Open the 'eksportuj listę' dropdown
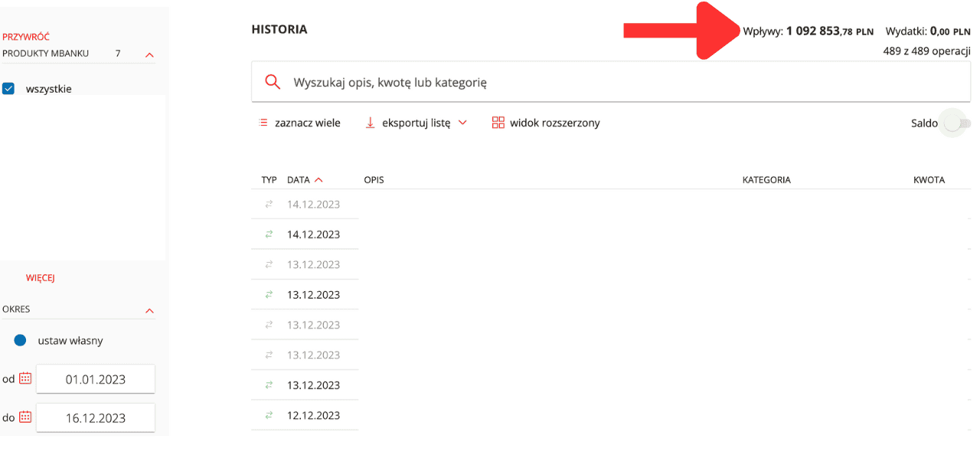Screen dimensions: 980x462 point(416,123)
